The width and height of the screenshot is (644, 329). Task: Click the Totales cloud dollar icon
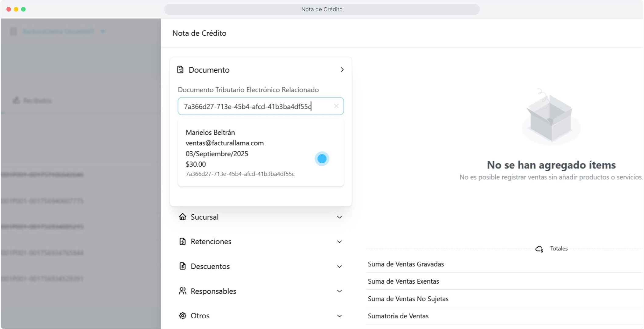click(539, 249)
